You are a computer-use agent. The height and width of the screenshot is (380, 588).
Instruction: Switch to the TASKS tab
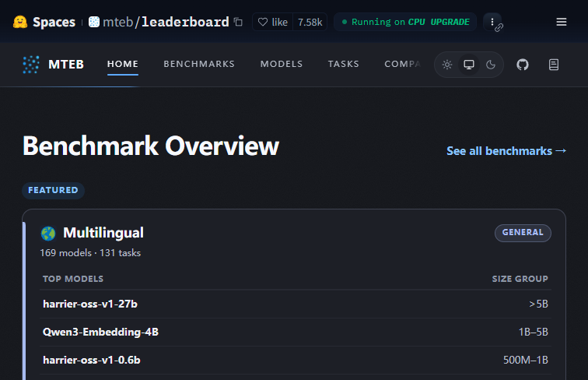pos(344,64)
